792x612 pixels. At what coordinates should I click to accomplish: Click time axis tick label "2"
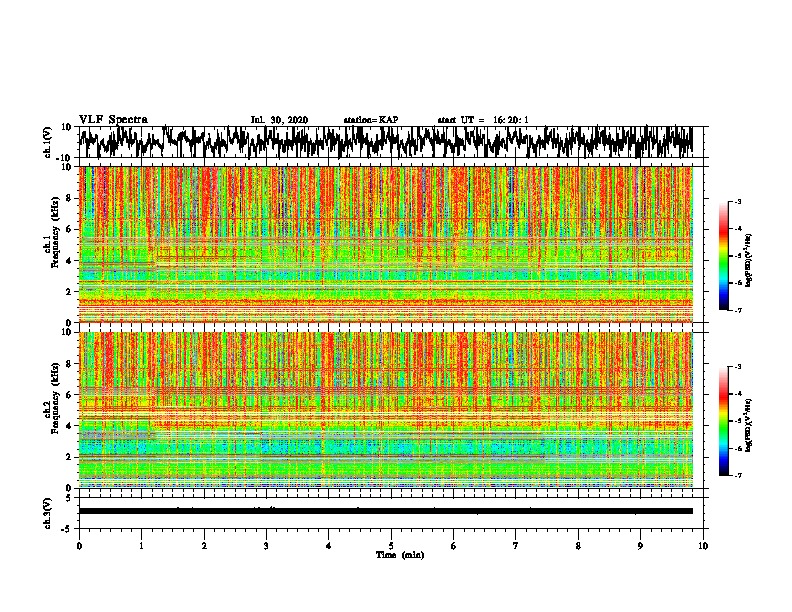point(204,546)
